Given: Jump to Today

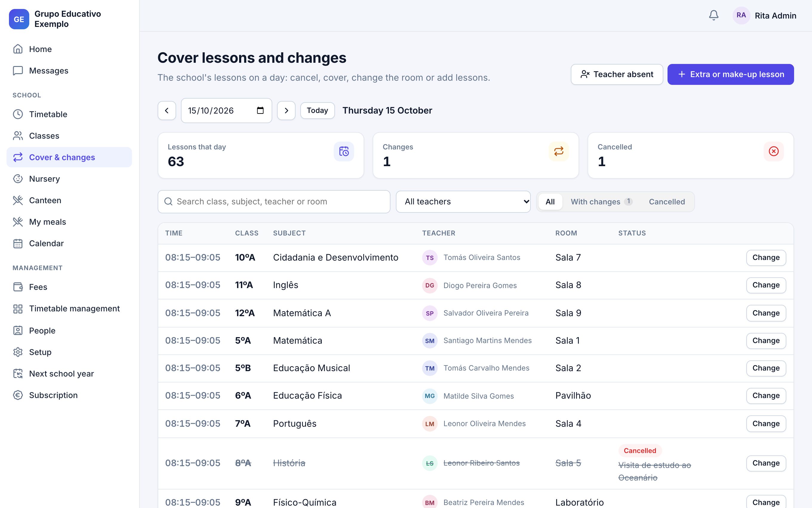Looking at the screenshot, I should (x=317, y=111).
